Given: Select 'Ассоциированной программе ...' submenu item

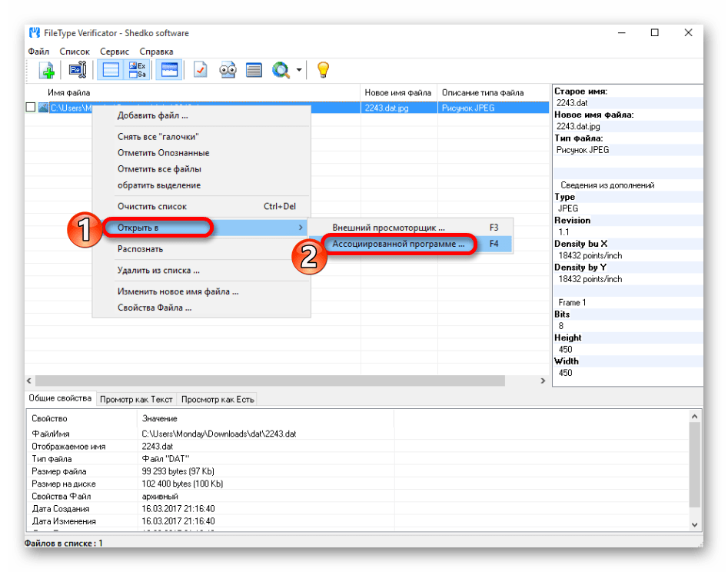Looking at the screenshot, I should click(x=398, y=244).
